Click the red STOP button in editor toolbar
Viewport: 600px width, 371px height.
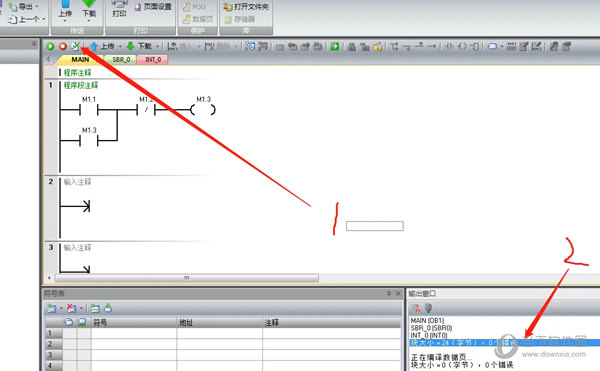[63, 46]
